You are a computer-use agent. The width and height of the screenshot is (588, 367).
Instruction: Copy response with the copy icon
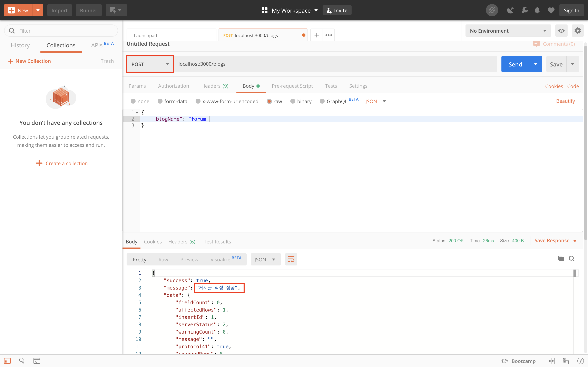(561, 259)
